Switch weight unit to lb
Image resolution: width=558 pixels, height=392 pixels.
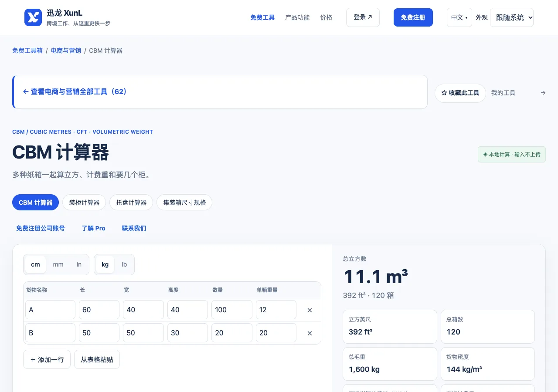[124, 264]
